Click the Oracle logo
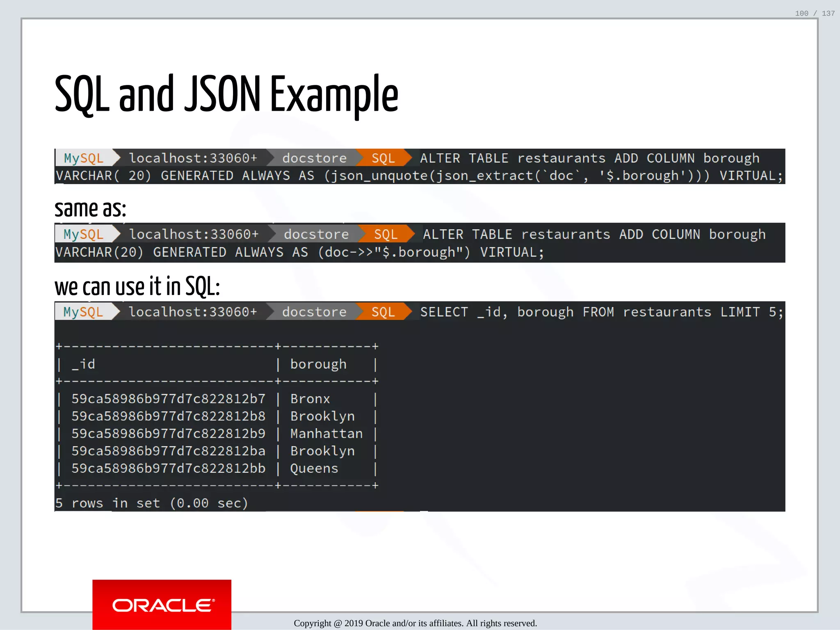 pos(162,605)
